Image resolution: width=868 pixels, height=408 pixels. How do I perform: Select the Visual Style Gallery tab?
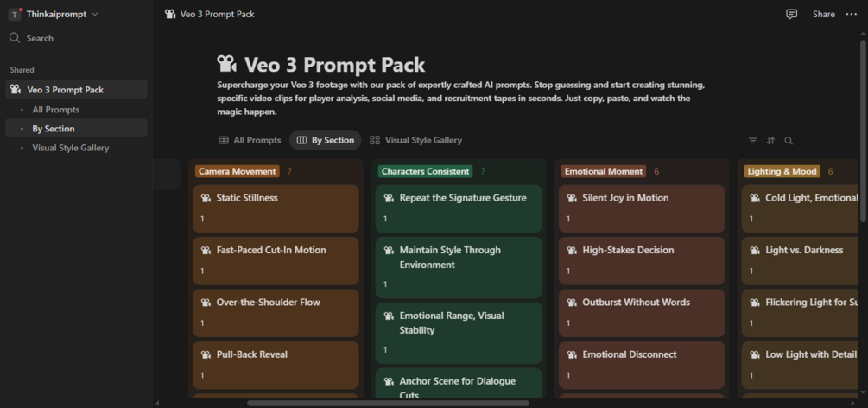point(415,140)
